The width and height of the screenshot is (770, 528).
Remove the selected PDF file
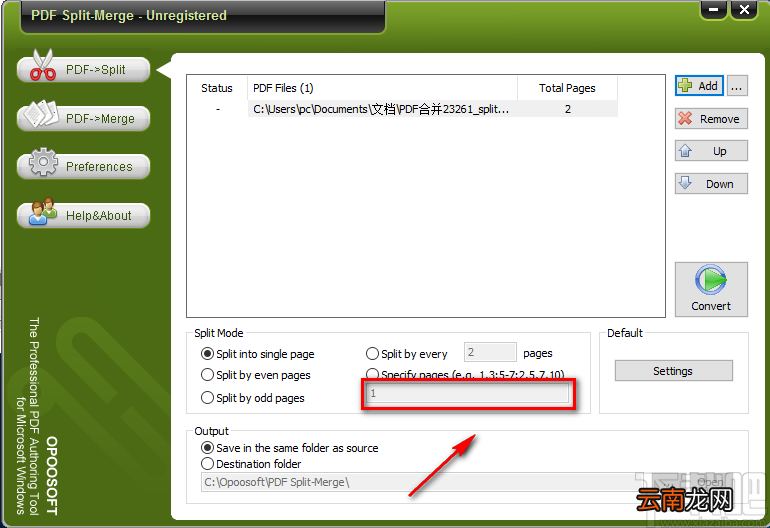(711, 119)
